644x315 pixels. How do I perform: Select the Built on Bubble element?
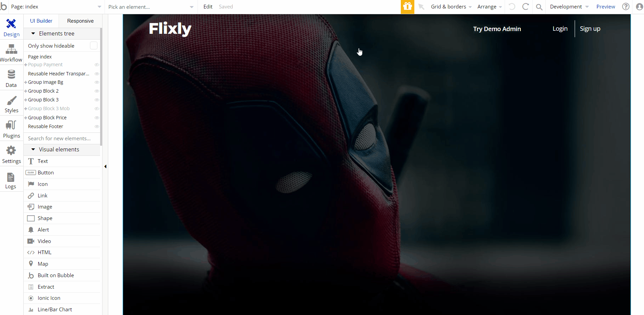click(62, 275)
